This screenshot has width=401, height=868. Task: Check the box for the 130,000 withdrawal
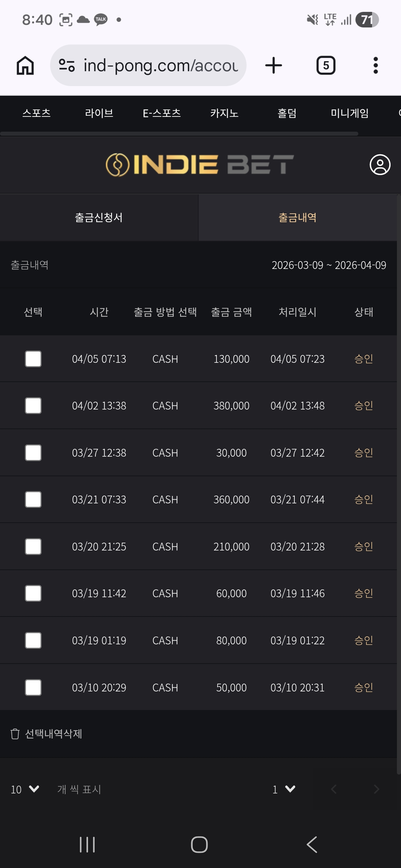click(33, 359)
